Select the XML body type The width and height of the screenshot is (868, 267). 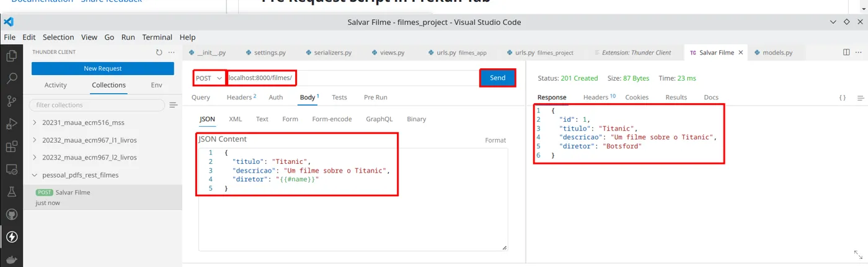(x=236, y=119)
